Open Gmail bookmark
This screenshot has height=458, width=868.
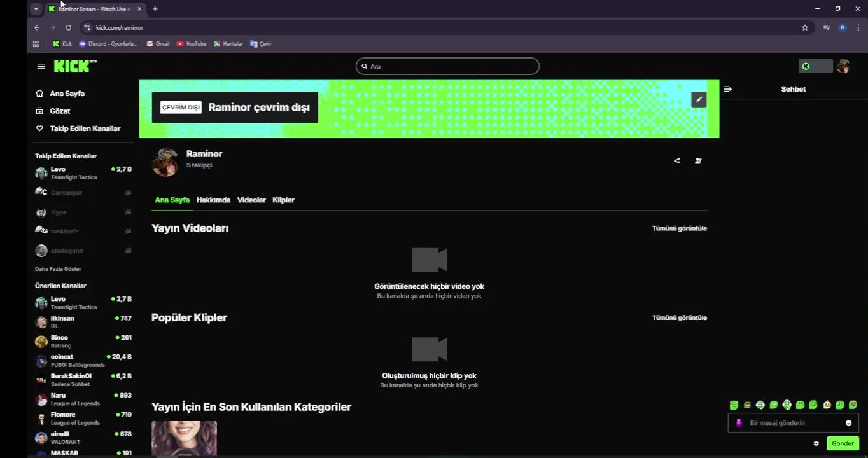(158, 44)
